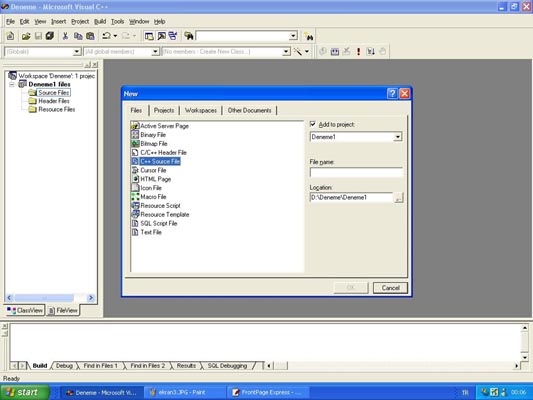Viewport: 533px width, 400px height.
Task: Select HTML Page entry
Action: click(155, 179)
